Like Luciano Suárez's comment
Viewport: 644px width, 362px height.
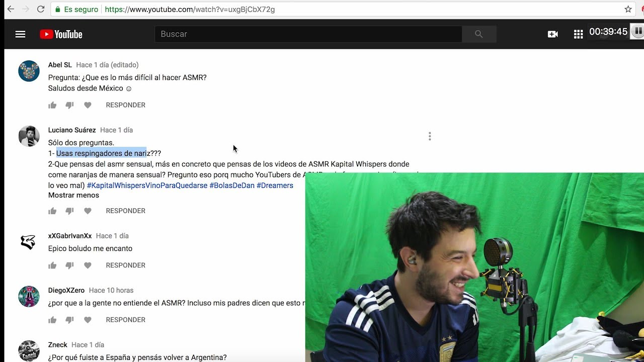(52, 211)
